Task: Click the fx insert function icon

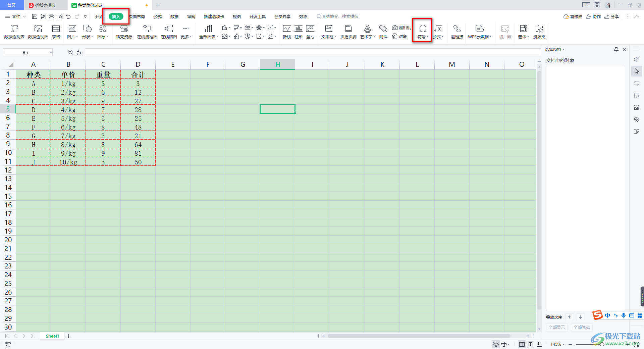Action: tap(79, 52)
